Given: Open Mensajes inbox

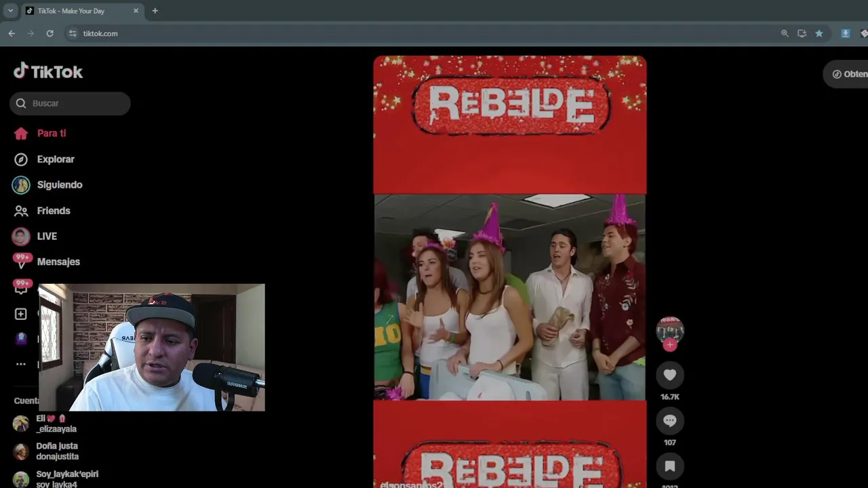Looking at the screenshot, I should 46,262.
